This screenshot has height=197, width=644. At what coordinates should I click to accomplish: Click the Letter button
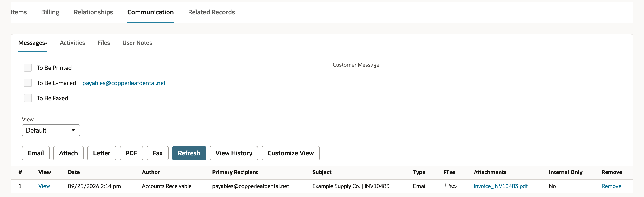(102, 153)
